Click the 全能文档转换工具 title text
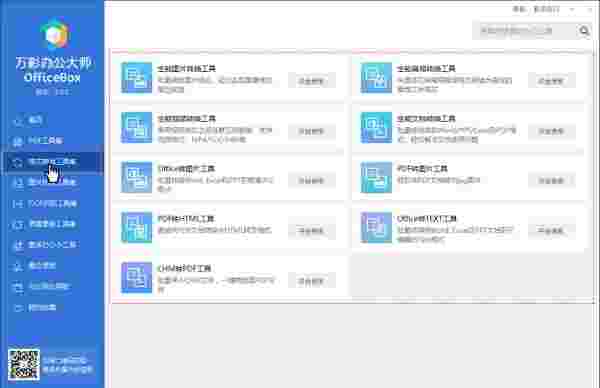600x388 pixels. [426, 119]
